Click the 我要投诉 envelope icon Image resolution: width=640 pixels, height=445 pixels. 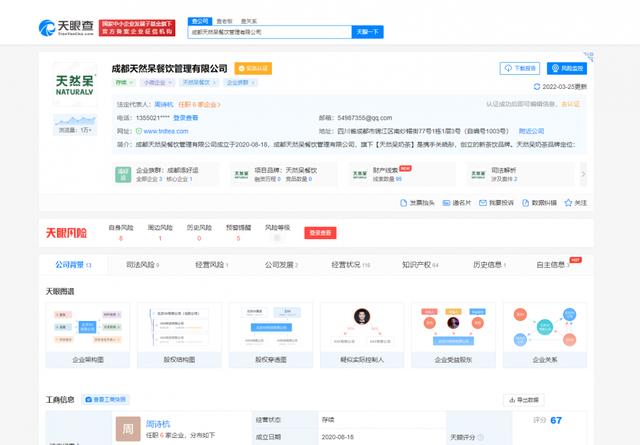tap(482, 203)
